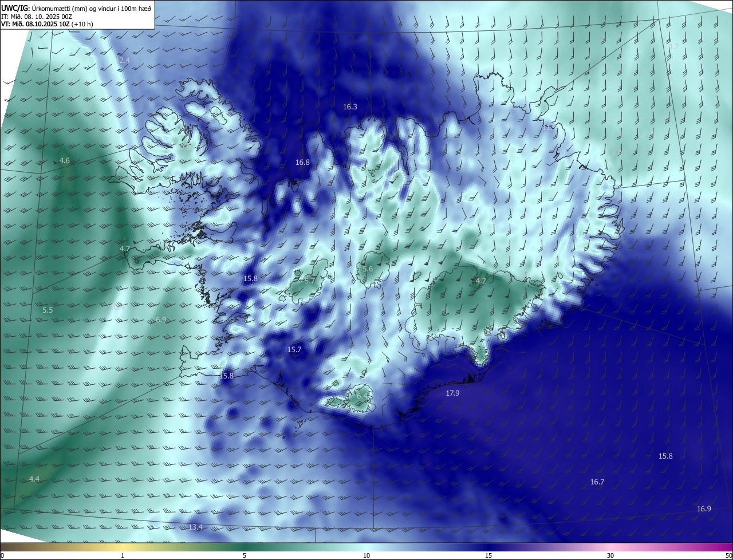Click the 4.4 value label
This screenshot has width=733, height=560.
34,479
